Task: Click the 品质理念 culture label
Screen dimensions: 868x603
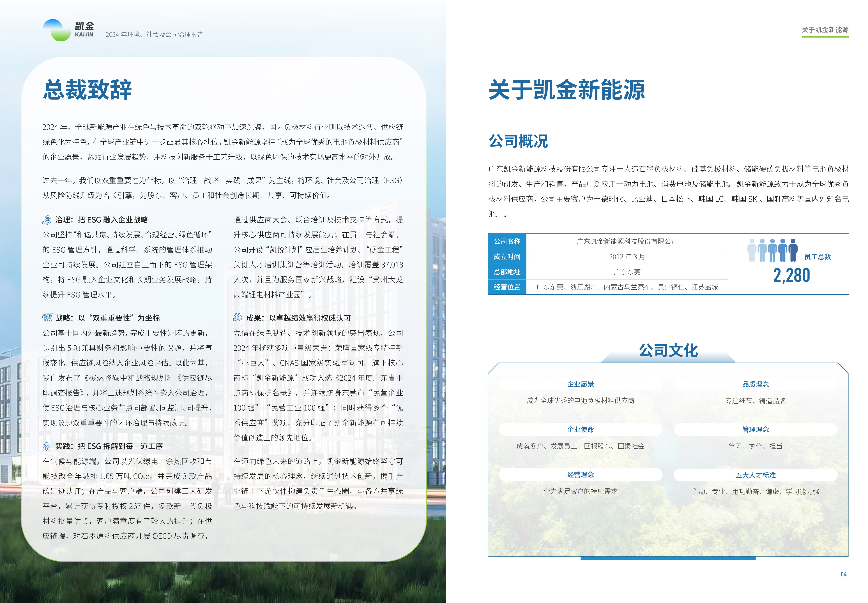Action: (755, 384)
